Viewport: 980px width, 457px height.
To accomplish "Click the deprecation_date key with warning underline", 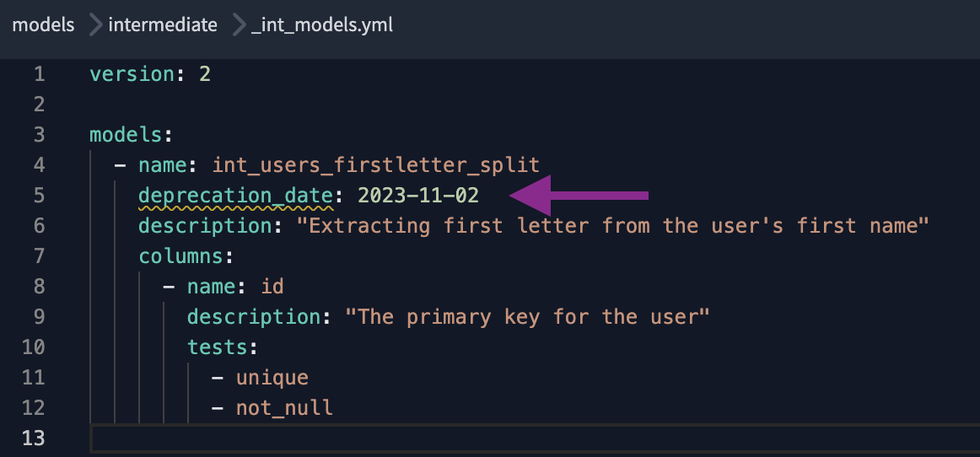I will [x=236, y=196].
